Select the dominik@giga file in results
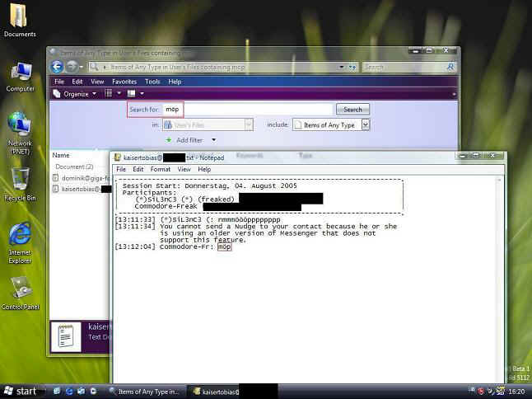 click(79, 177)
